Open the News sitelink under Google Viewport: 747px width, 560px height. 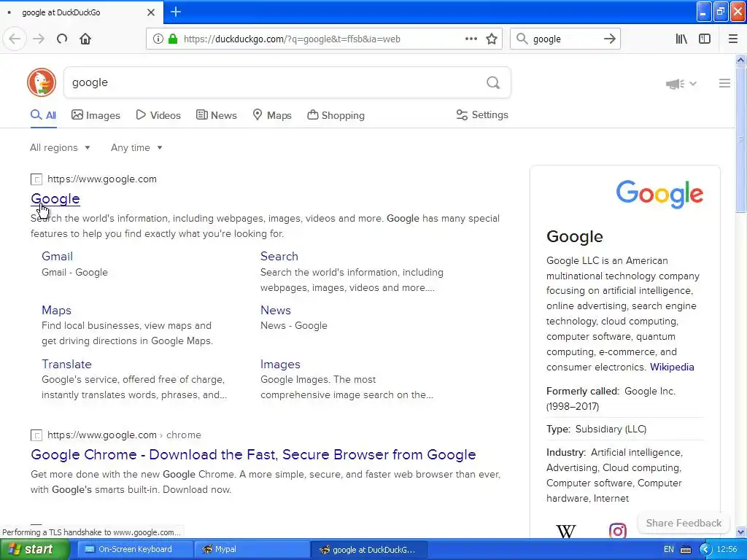point(275,310)
